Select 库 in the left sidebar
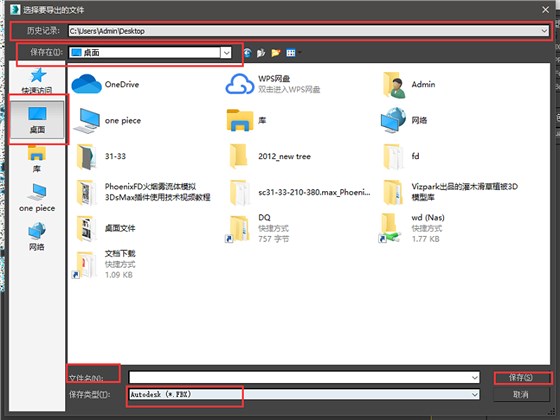The image size is (560, 420). point(37,159)
